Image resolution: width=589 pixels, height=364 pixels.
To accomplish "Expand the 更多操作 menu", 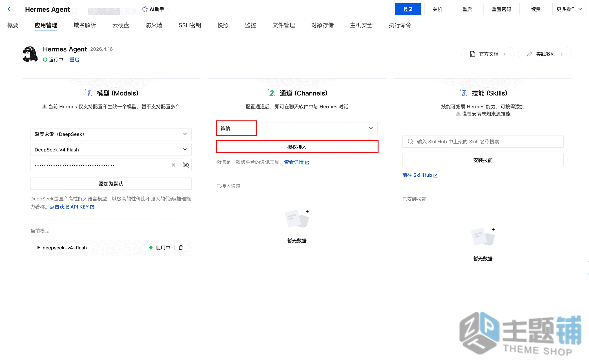I will pyautogui.click(x=569, y=9).
